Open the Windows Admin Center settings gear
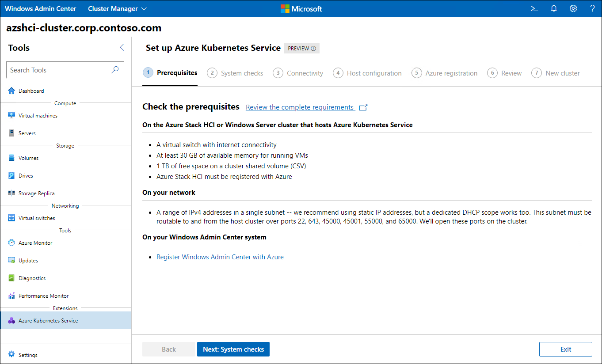 (573, 8)
